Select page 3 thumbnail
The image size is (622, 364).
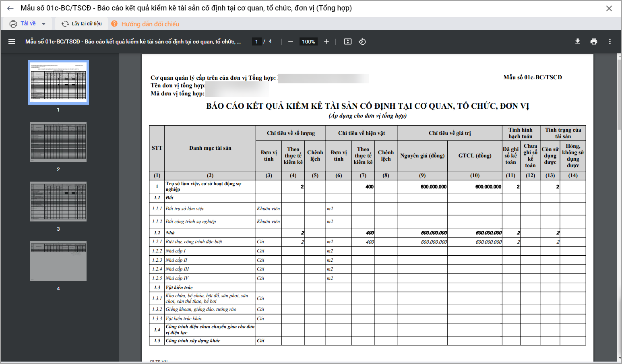coord(58,202)
